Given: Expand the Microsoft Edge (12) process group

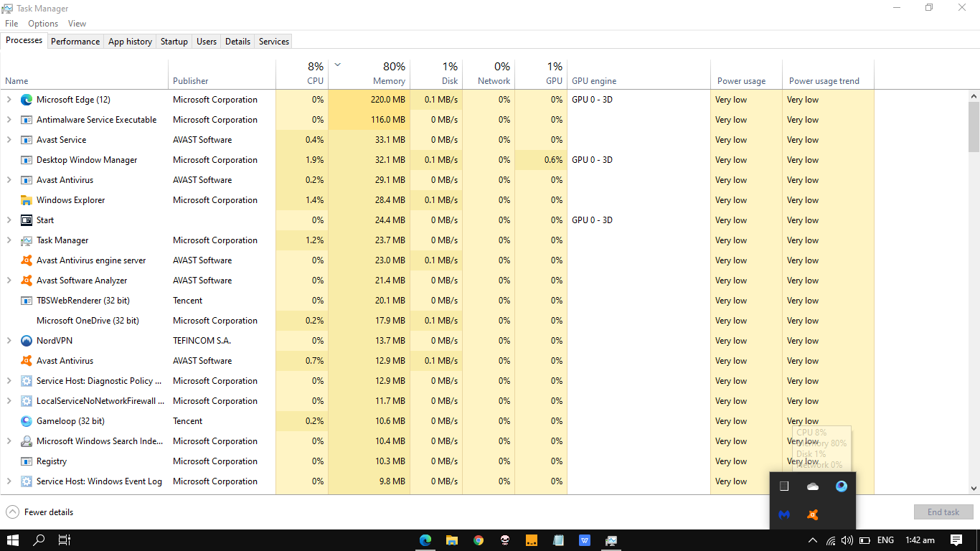Looking at the screenshot, I should click(9, 100).
